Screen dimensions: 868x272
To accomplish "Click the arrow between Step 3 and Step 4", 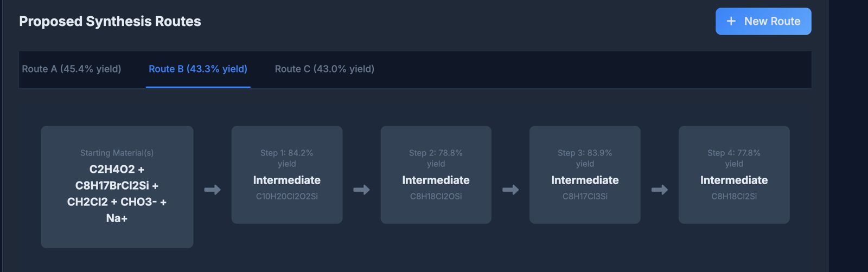I will (x=659, y=190).
